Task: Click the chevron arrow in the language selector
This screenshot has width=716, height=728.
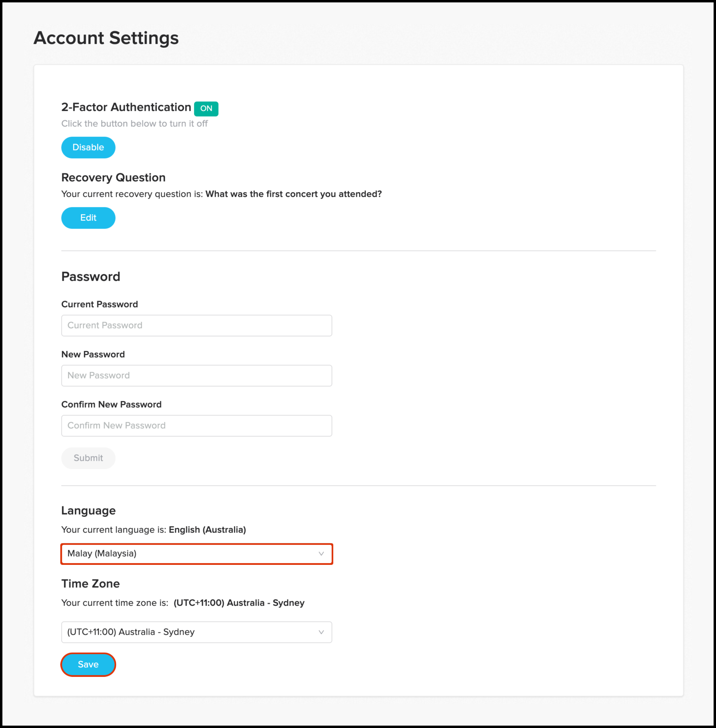Action: [321, 554]
